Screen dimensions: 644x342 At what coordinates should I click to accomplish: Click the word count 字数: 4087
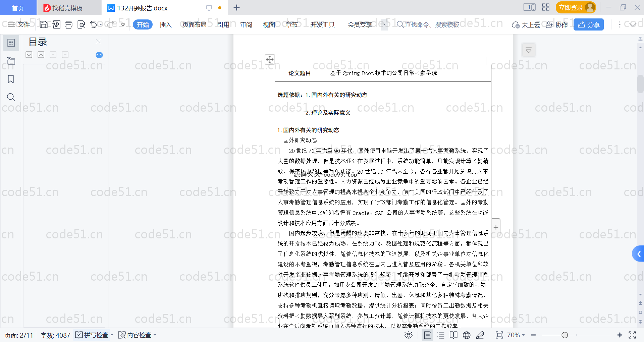click(55, 335)
